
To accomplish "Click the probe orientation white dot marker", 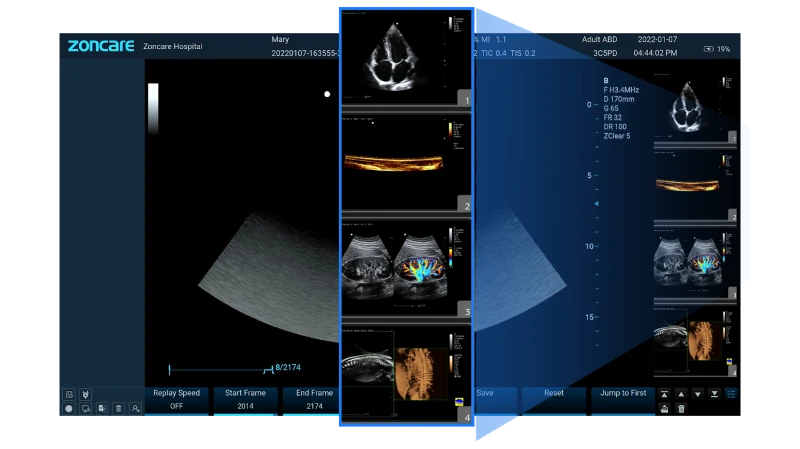I will coord(327,94).
